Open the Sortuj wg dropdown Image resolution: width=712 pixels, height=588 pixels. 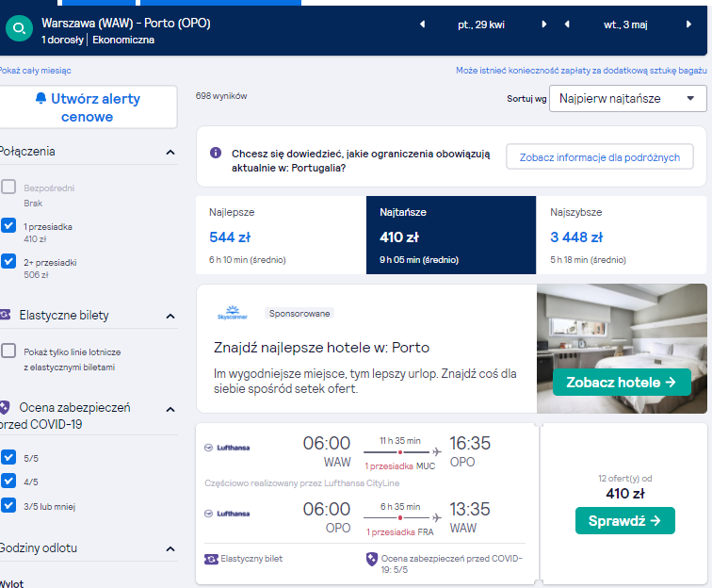coord(627,99)
